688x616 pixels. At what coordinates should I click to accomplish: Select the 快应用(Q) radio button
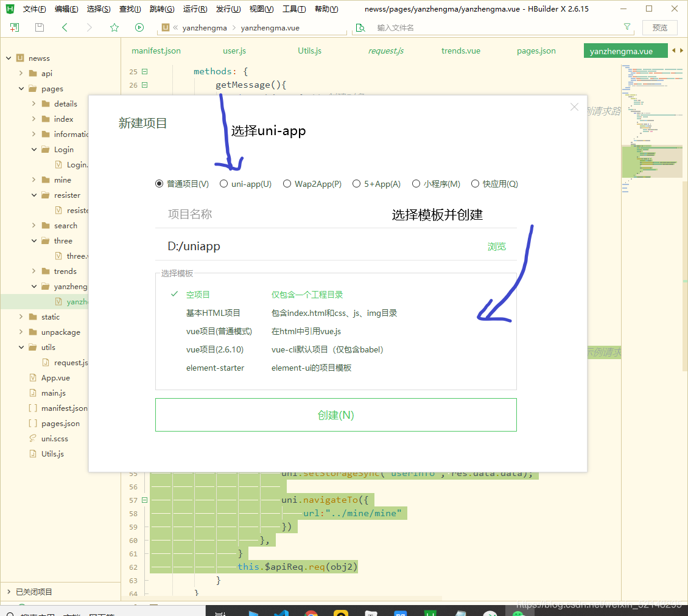pyautogui.click(x=475, y=184)
